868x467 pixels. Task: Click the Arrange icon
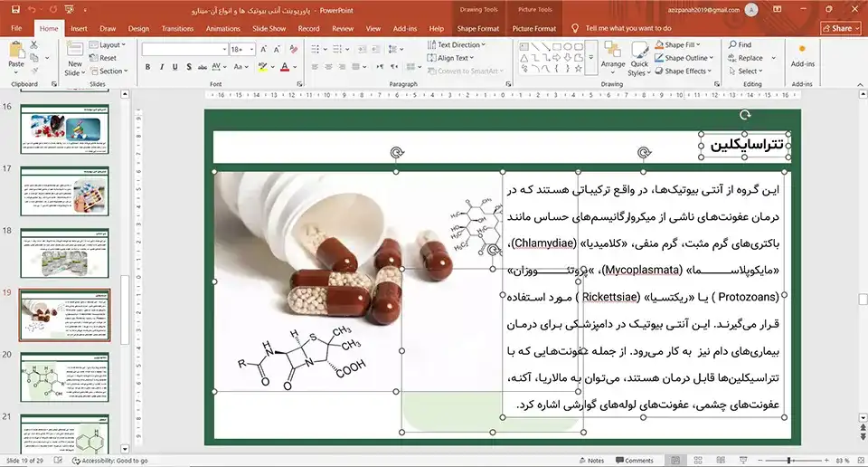[613, 51]
